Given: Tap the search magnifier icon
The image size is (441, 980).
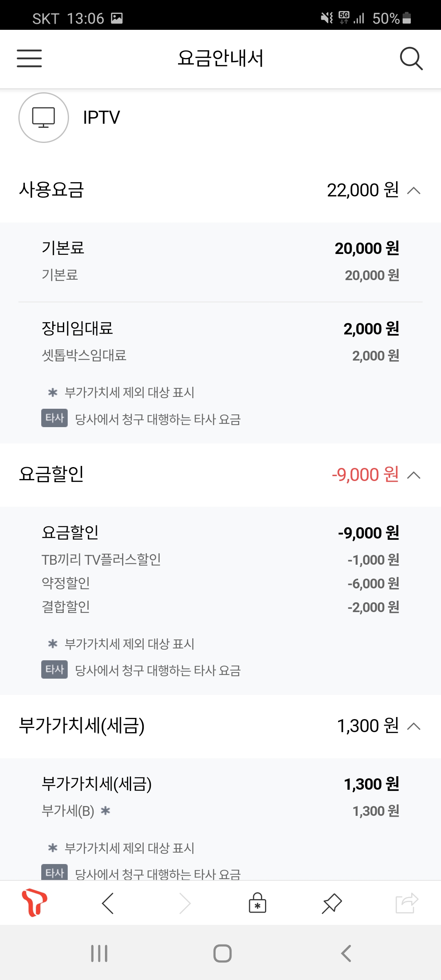Looking at the screenshot, I should (411, 59).
